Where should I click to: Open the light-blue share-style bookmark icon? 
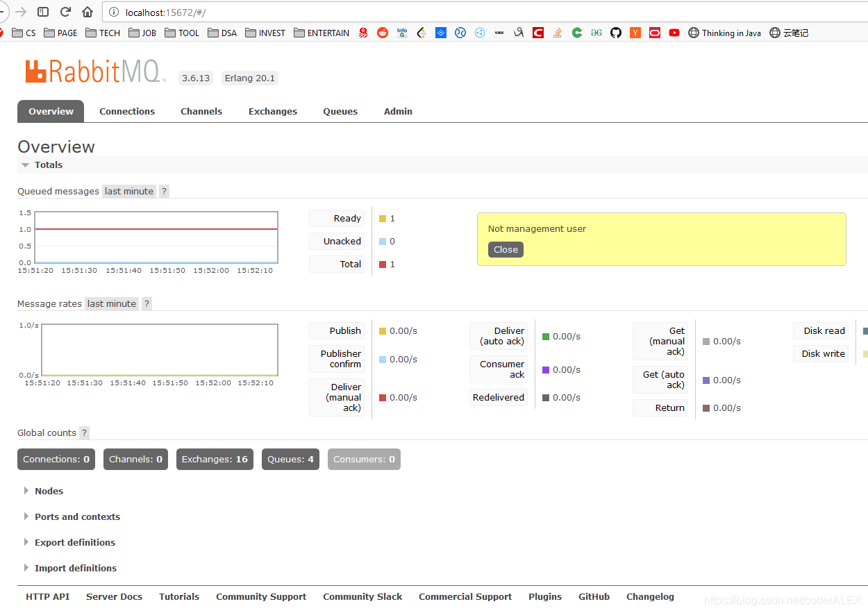pyautogui.click(x=480, y=33)
